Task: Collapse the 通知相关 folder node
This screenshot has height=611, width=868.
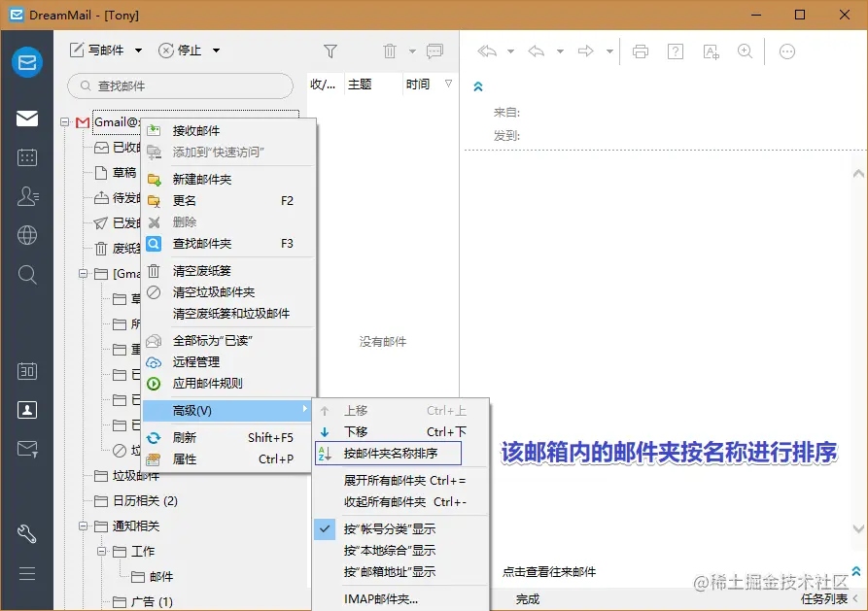Action: (x=83, y=526)
